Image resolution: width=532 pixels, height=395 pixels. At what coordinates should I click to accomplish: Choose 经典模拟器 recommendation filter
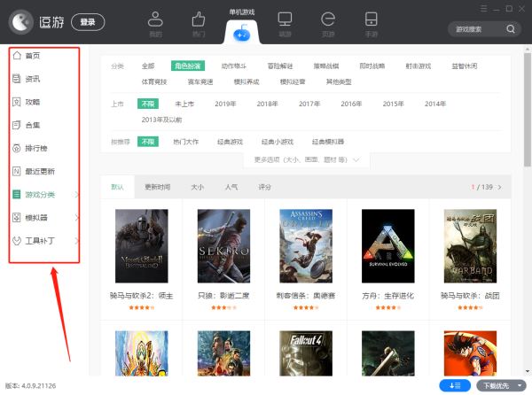click(328, 142)
